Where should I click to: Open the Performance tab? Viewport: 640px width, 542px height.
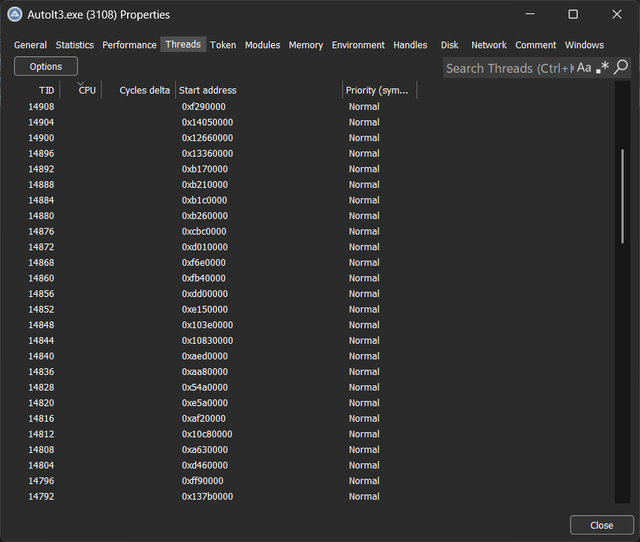pos(129,45)
